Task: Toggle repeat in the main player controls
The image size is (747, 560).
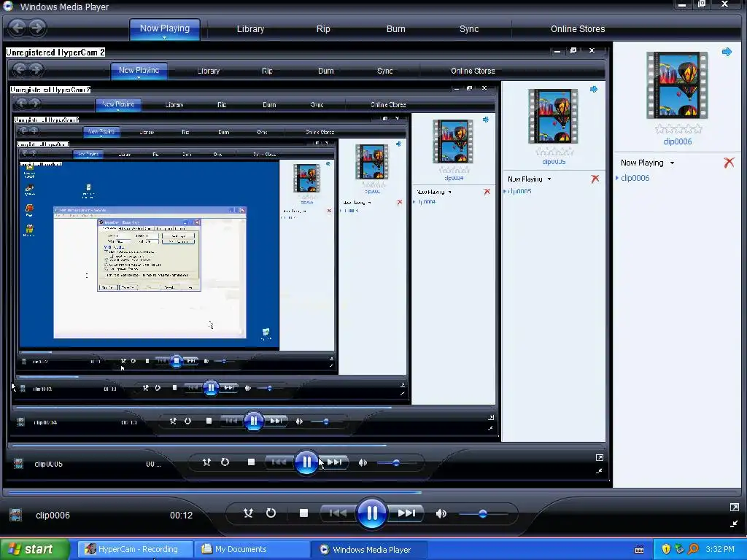Action: tap(271, 513)
